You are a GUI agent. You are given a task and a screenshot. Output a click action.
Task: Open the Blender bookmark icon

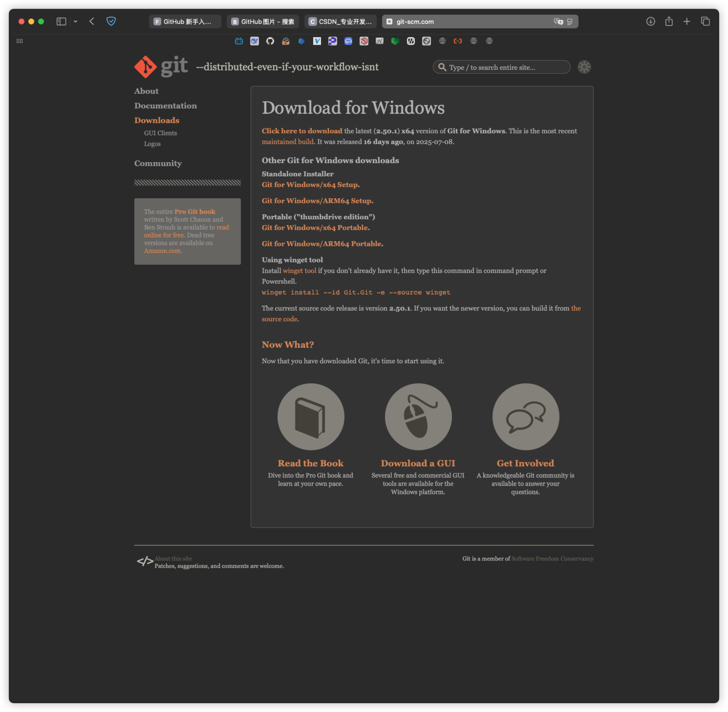pos(286,41)
